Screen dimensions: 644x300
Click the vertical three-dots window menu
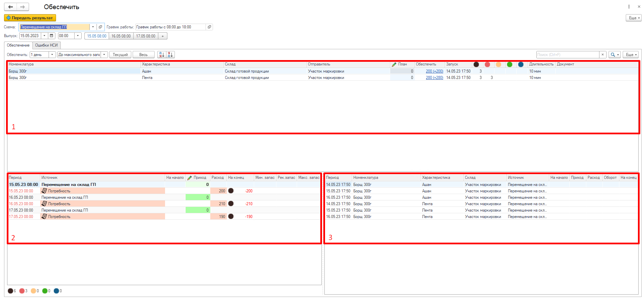click(629, 7)
